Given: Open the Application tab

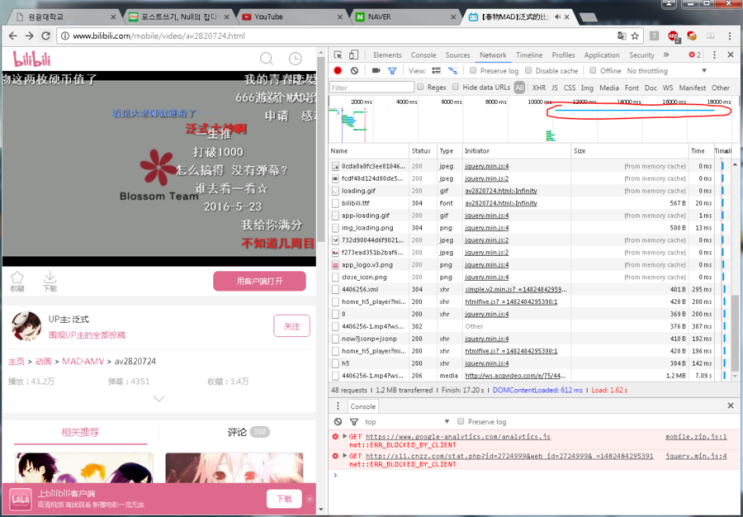Looking at the screenshot, I should tap(602, 55).
